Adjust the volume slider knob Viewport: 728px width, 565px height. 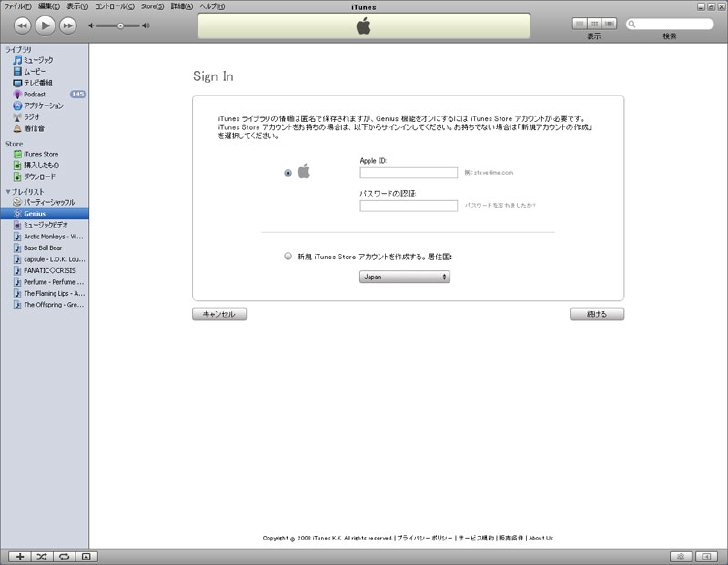pos(120,26)
